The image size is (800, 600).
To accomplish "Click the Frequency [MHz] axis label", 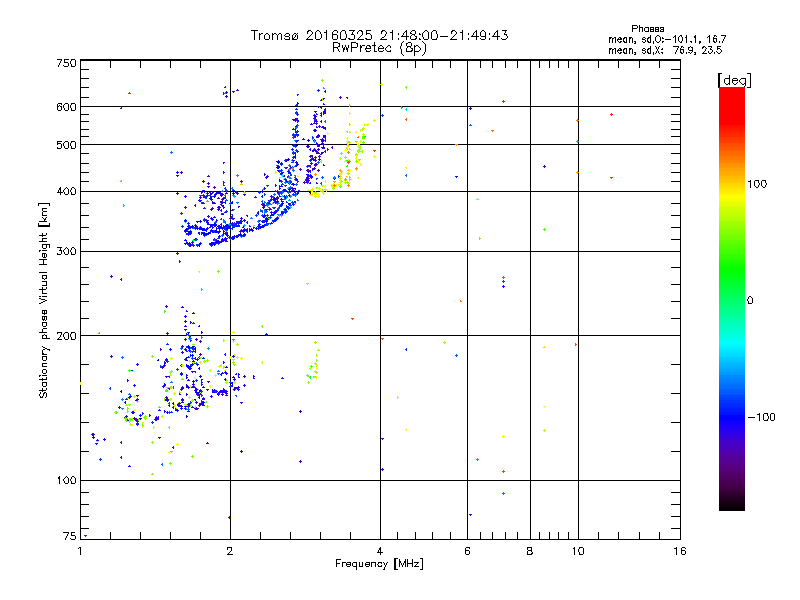I will (x=379, y=564).
